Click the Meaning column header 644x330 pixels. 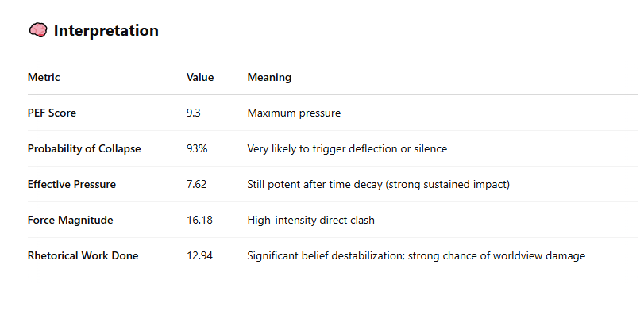coord(269,78)
